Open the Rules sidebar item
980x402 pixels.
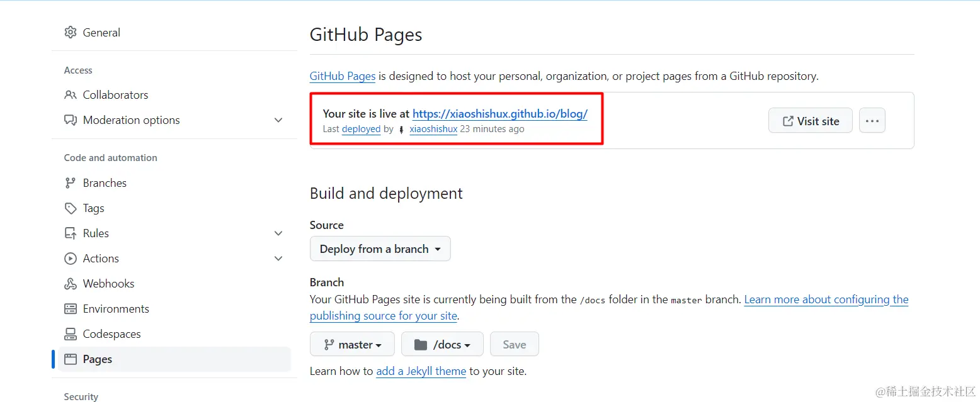click(x=96, y=233)
